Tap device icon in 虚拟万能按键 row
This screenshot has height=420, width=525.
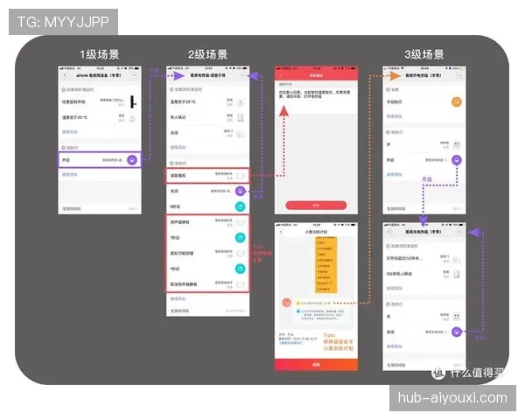tap(241, 254)
